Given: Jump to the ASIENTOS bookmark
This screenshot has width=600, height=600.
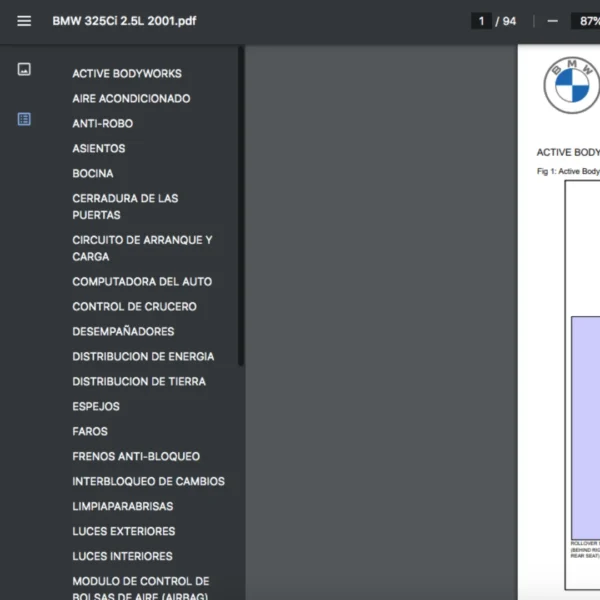Looking at the screenshot, I should tap(99, 149).
